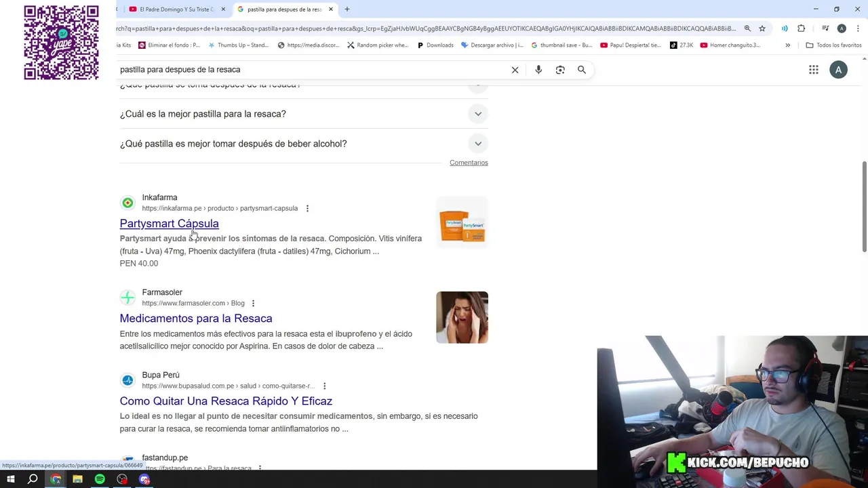Click the farmasoler.com breadcrumb URL

[193, 304]
